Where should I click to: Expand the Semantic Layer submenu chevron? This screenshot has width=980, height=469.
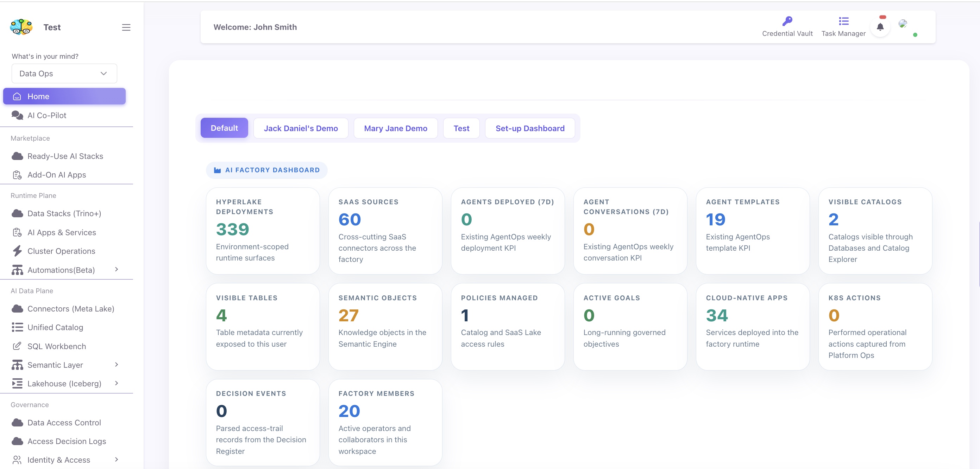117,365
